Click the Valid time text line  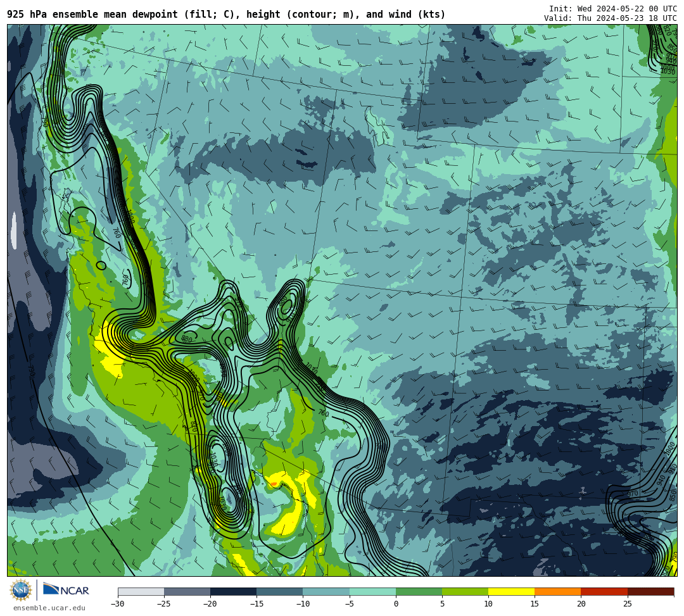[611, 18]
